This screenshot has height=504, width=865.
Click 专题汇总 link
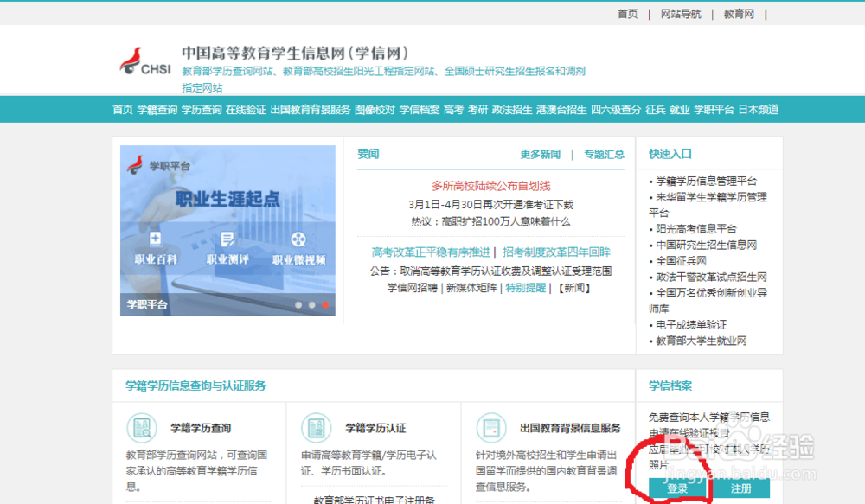(604, 155)
